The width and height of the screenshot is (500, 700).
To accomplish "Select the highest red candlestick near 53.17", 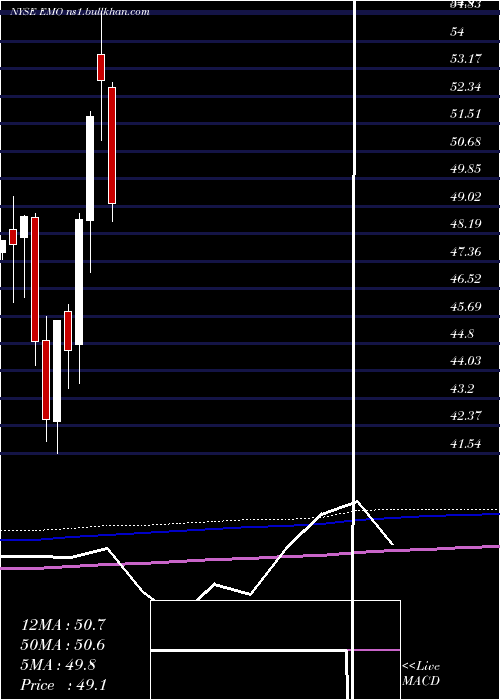I will [101, 67].
